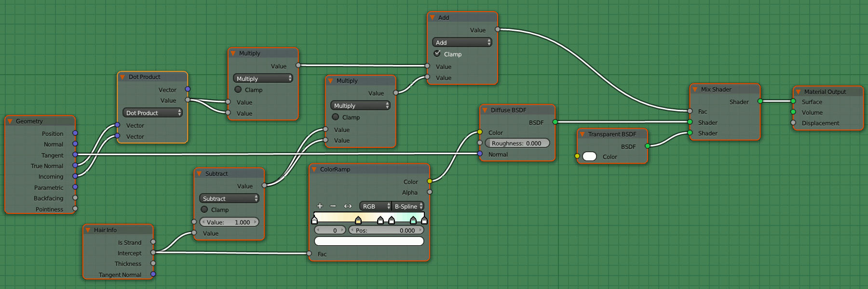Image resolution: width=868 pixels, height=289 pixels.
Task: Click the Diffuse BSDF green output socket
Action: 555,122
